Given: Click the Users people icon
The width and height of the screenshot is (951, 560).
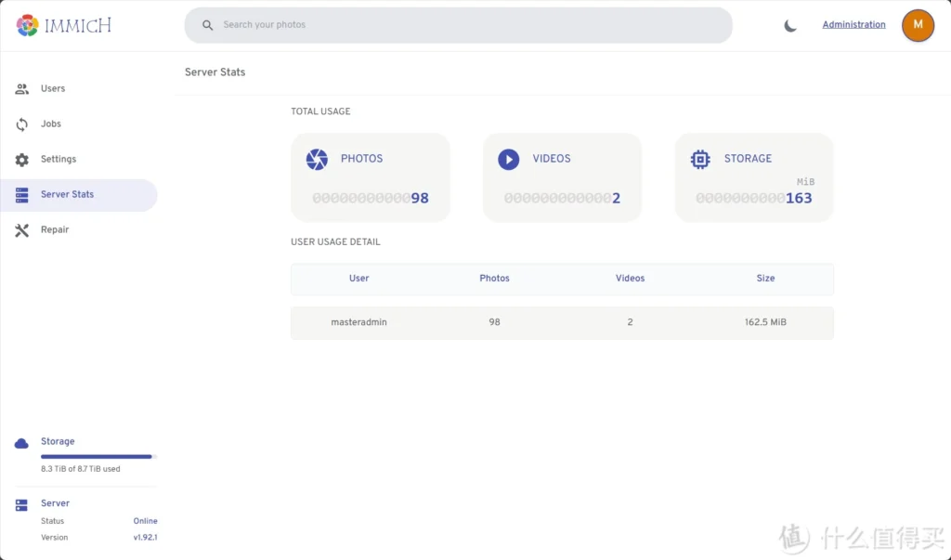Looking at the screenshot, I should [22, 89].
